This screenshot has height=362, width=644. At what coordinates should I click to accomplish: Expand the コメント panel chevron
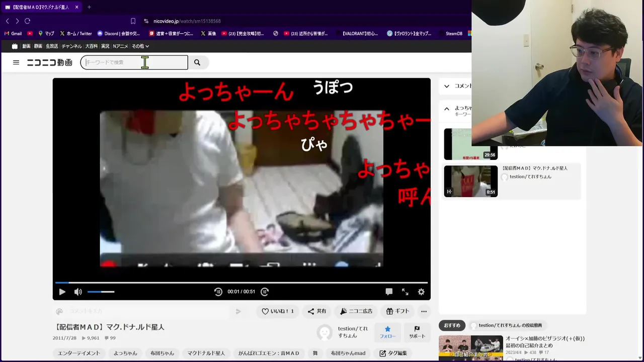[446, 86]
